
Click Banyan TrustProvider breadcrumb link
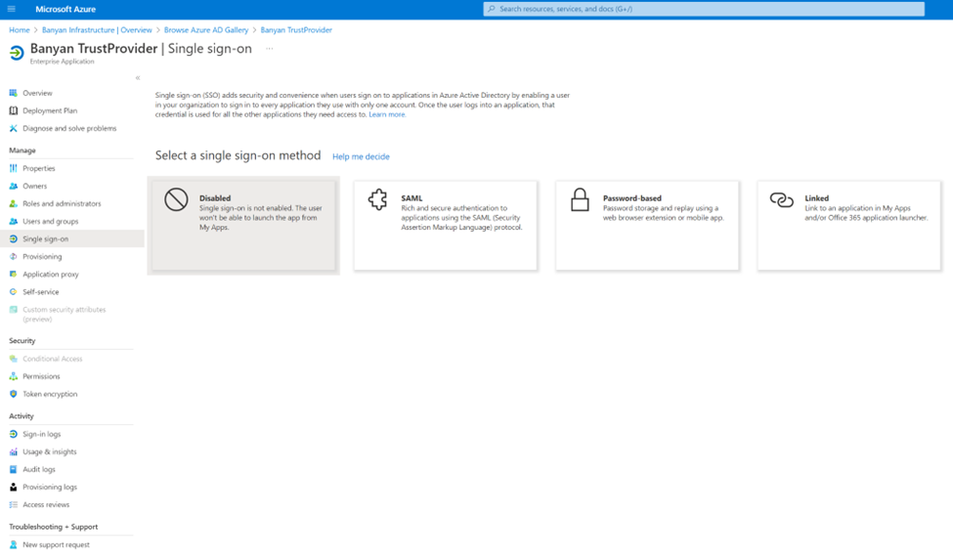coord(296,29)
